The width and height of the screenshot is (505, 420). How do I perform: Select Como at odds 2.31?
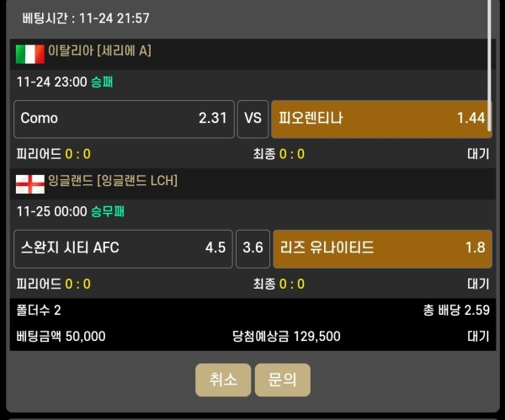[123, 119]
